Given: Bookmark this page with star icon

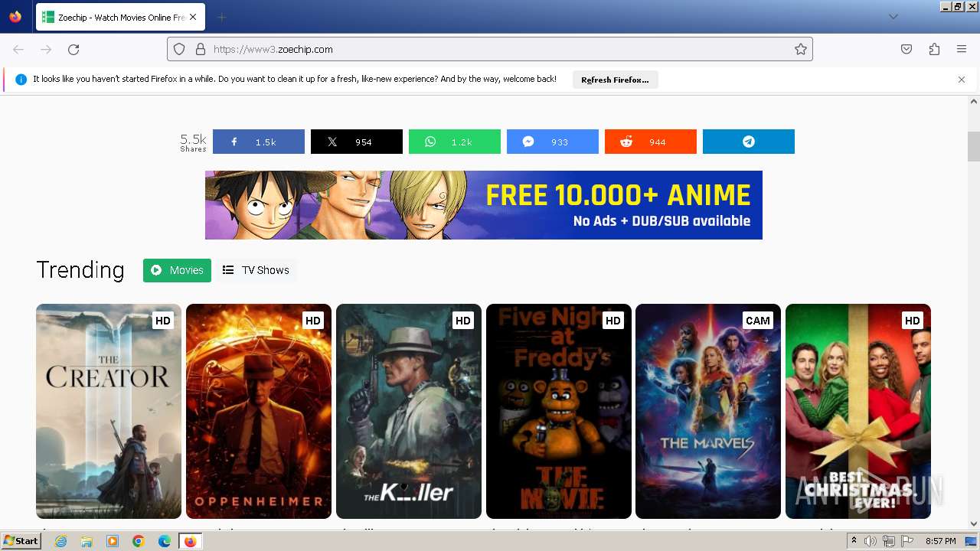Looking at the screenshot, I should click(x=801, y=49).
